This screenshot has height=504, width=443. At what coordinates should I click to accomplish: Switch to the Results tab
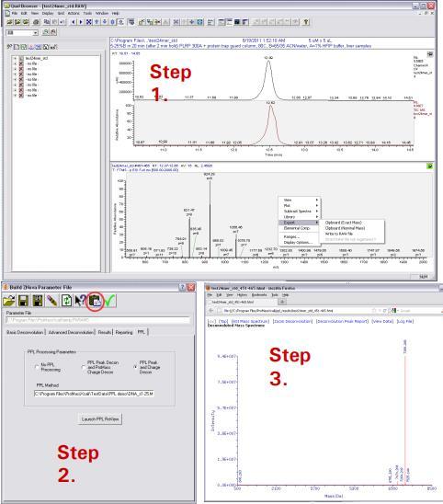point(105,332)
